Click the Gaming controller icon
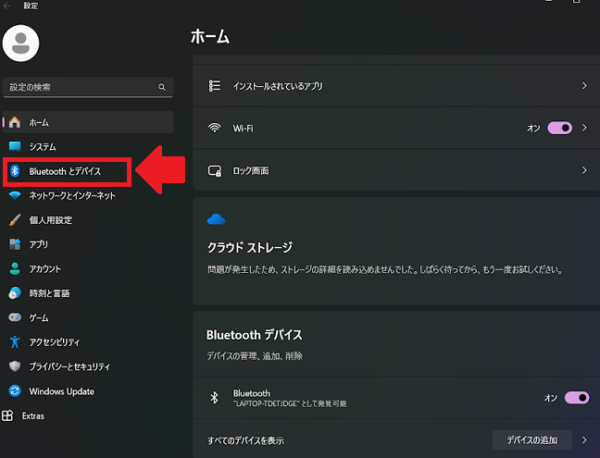This screenshot has height=458, width=600. click(x=15, y=318)
